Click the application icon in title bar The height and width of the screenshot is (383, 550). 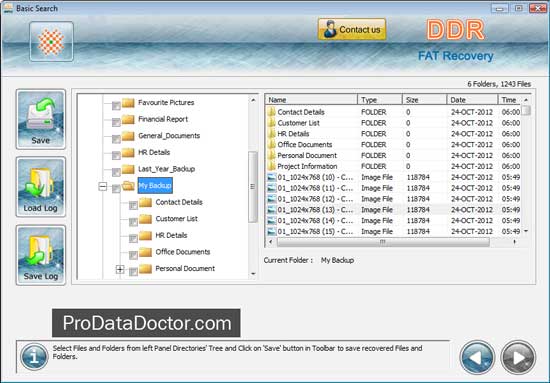tap(7, 8)
